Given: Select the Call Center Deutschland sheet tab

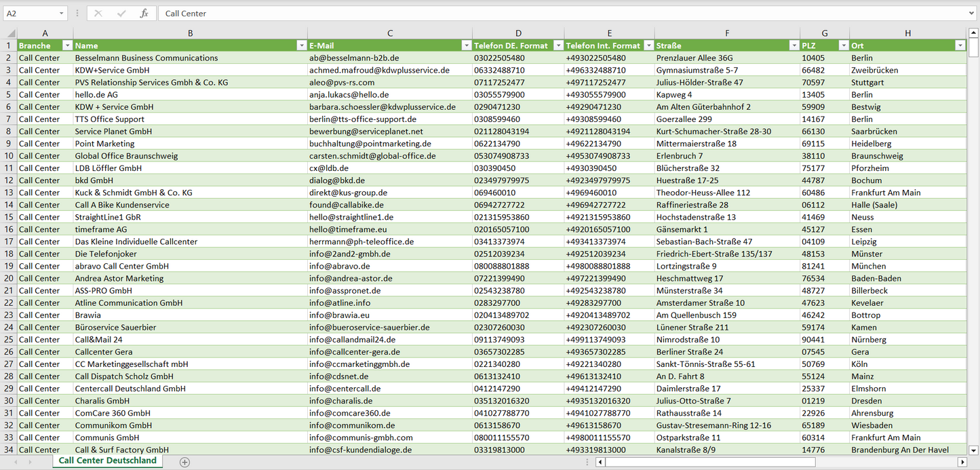Looking at the screenshot, I should [x=107, y=461].
